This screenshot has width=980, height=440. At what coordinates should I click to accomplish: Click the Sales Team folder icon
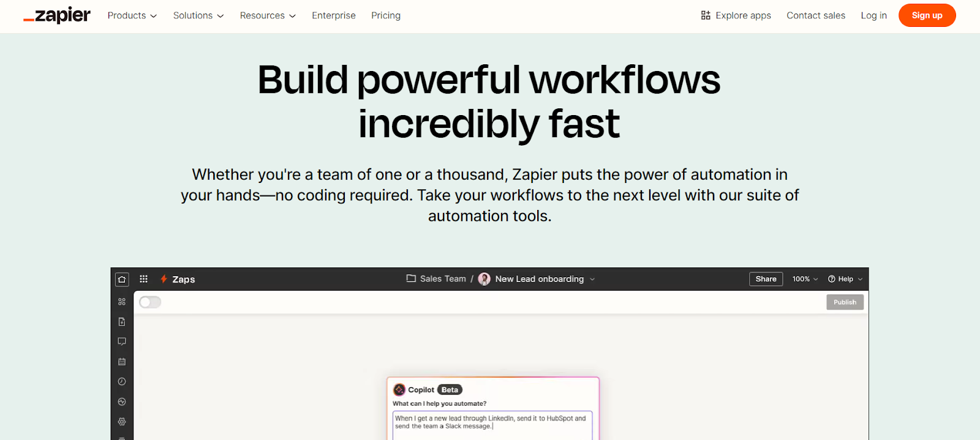coord(411,278)
